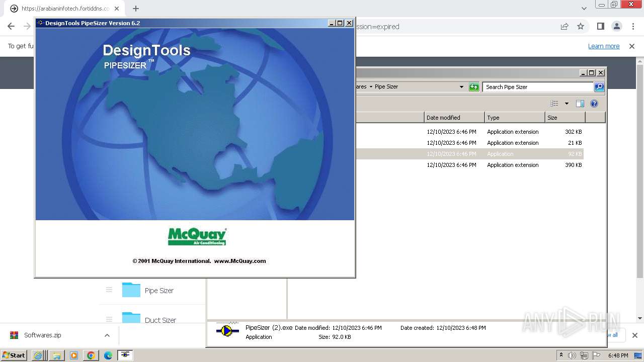Click the PipeSizer (2).exe icon in details pane

coord(227,331)
